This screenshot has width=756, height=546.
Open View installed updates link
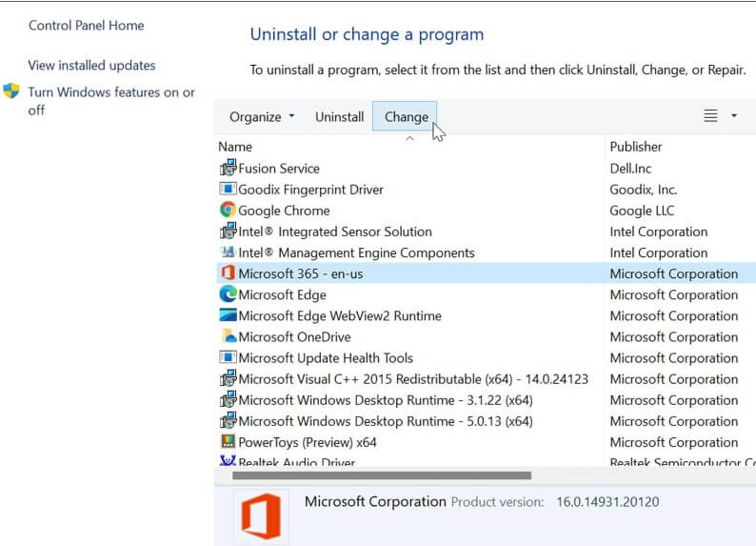click(91, 65)
